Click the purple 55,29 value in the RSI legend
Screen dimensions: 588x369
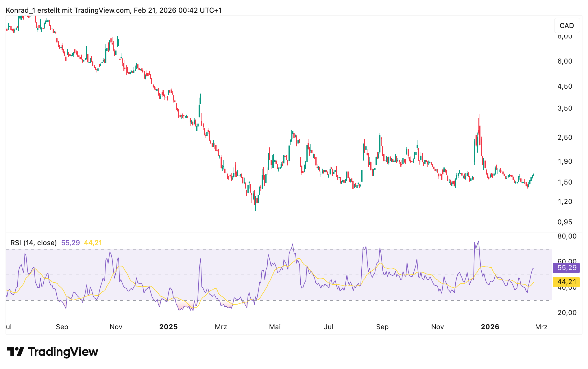[x=70, y=243]
